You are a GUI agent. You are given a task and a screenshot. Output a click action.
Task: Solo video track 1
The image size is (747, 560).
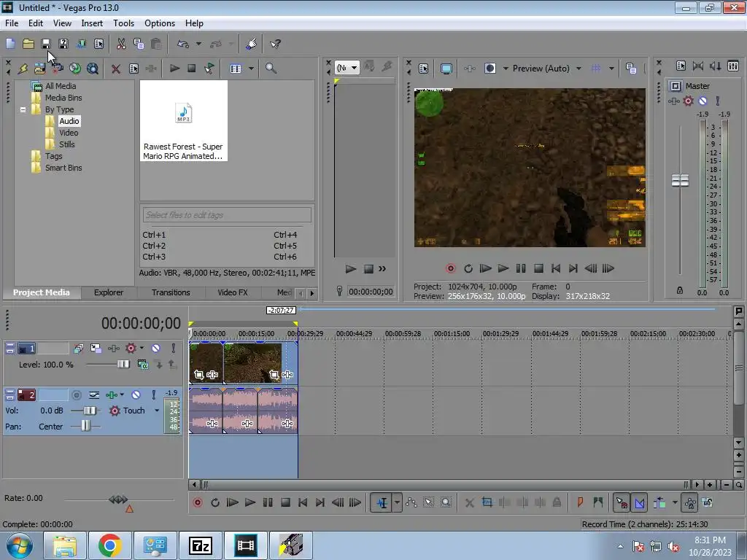pyautogui.click(x=174, y=349)
